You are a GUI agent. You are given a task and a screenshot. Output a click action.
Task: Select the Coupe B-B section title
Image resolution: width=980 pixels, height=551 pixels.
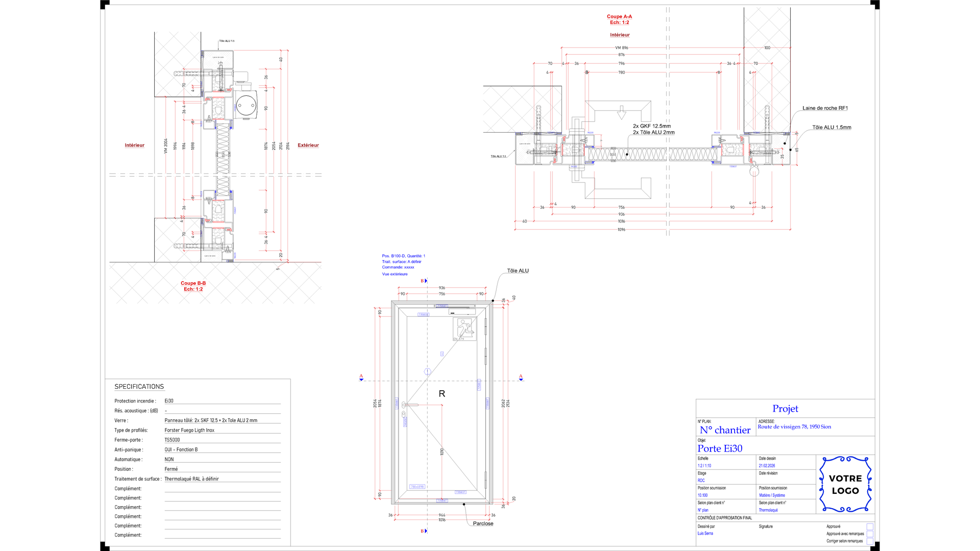193,284
